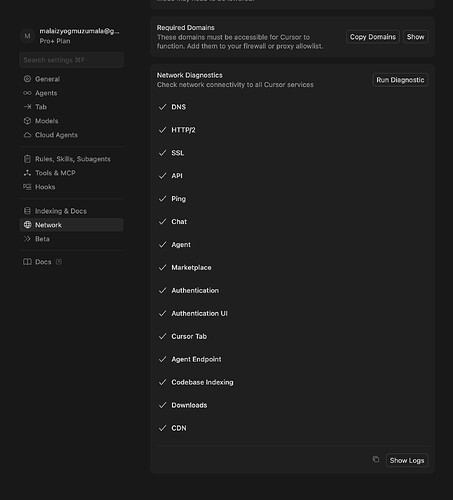Click the account avatar M
The height and width of the screenshot is (500, 453).
pos(27,36)
